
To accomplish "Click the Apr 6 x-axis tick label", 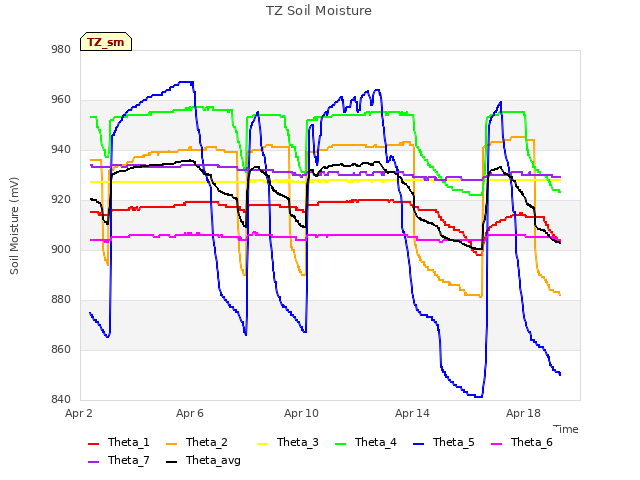I will coord(190,413).
